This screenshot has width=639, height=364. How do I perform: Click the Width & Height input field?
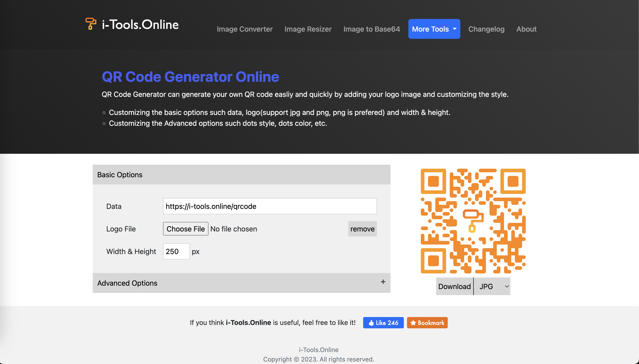click(176, 251)
